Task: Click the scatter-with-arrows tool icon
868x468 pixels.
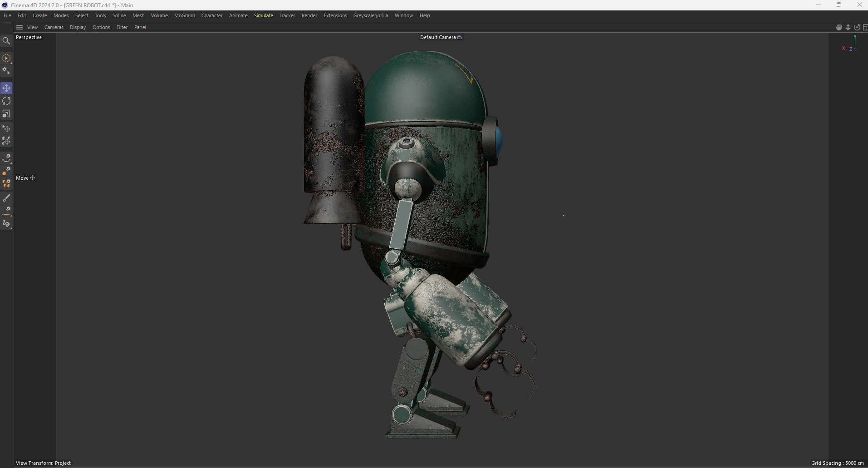Action: coord(6,141)
